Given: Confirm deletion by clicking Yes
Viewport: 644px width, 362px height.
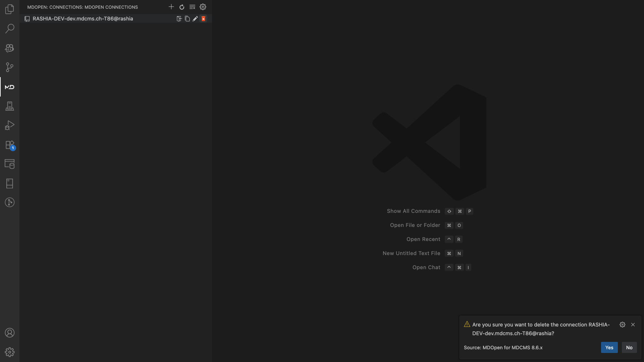Looking at the screenshot, I should click(x=609, y=348).
